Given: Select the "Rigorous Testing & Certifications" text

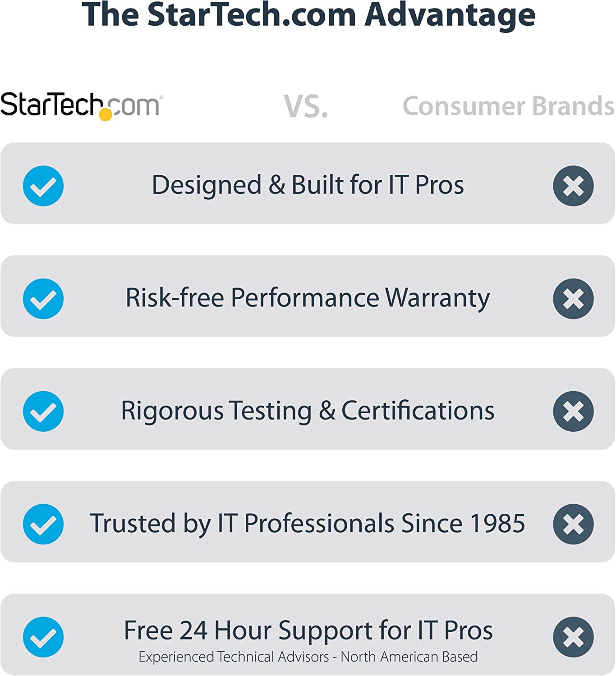Looking at the screenshot, I should point(308,411).
